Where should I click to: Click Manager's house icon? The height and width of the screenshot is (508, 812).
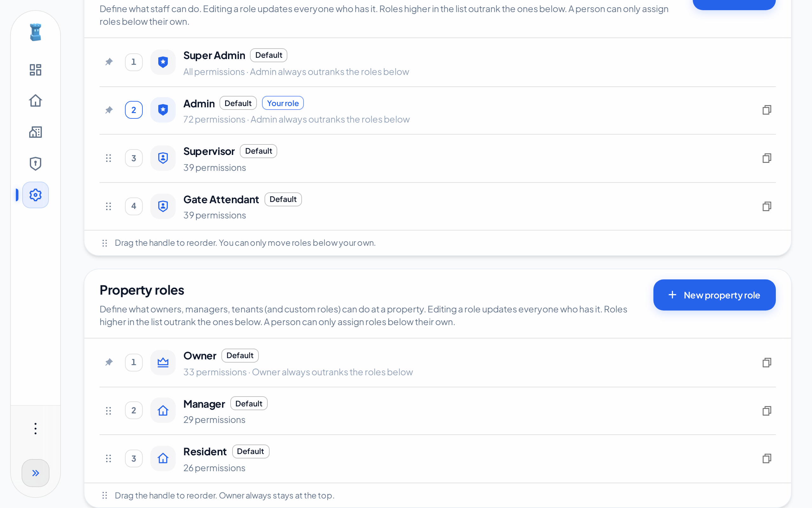(x=163, y=411)
